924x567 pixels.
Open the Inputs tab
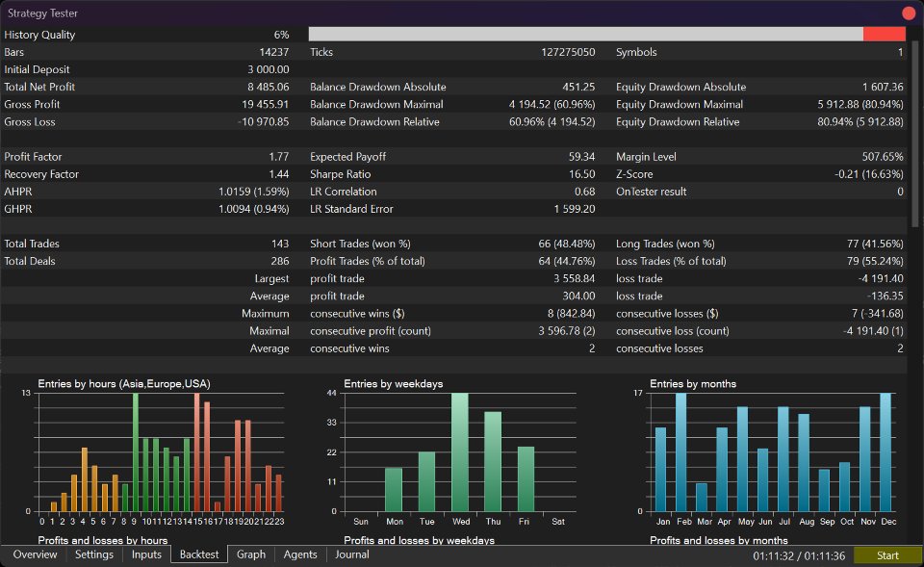(146, 554)
